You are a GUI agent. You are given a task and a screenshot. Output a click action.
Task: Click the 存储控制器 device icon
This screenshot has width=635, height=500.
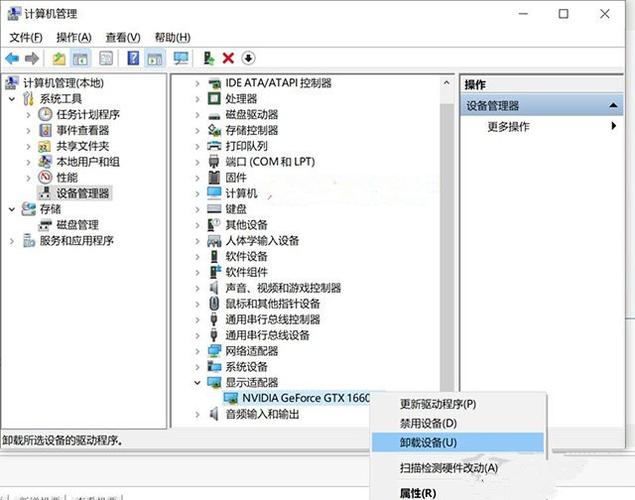214,130
